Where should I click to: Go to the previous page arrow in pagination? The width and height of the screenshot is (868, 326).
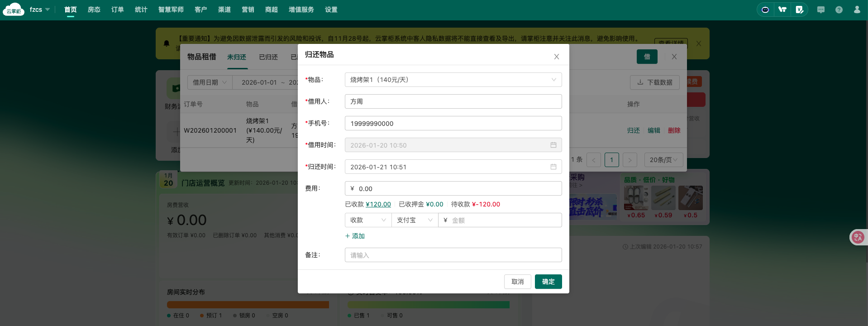click(x=594, y=160)
